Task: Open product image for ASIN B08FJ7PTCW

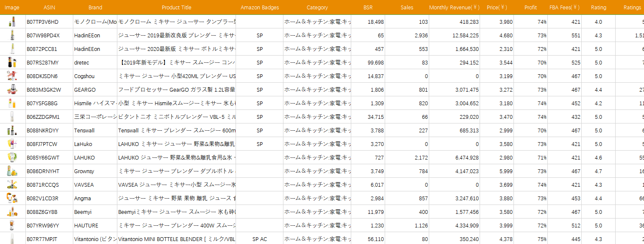Action: pos(11,144)
